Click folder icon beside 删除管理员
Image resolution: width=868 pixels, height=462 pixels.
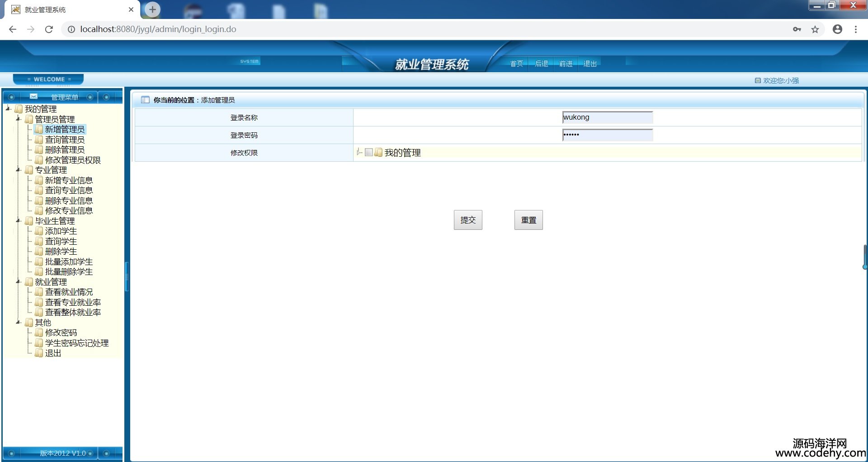coord(39,150)
